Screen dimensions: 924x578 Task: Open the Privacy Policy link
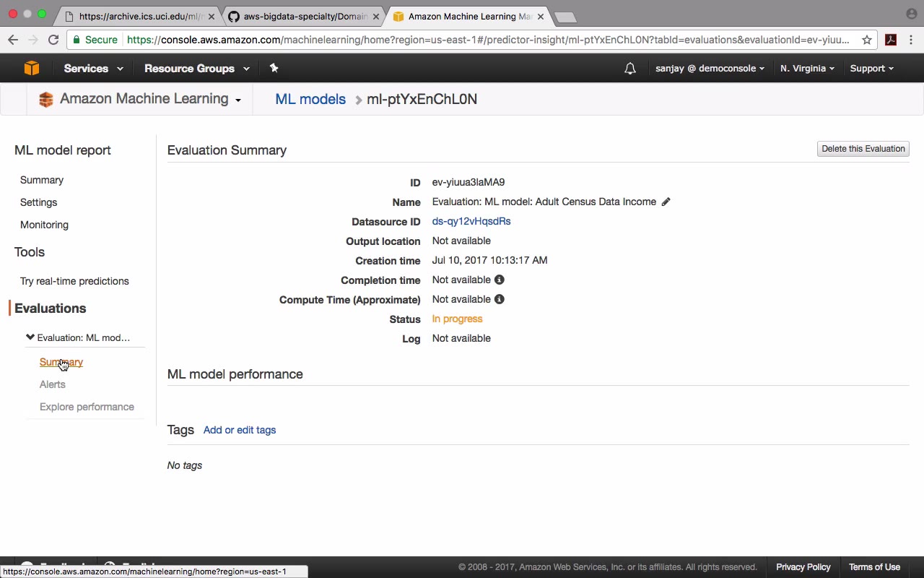coord(803,567)
